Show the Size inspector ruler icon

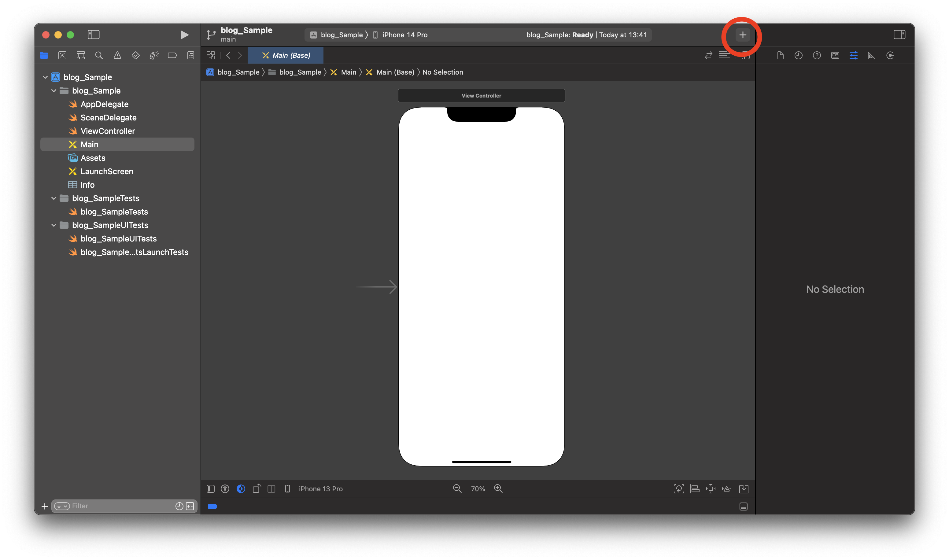(x=871, y=55)
